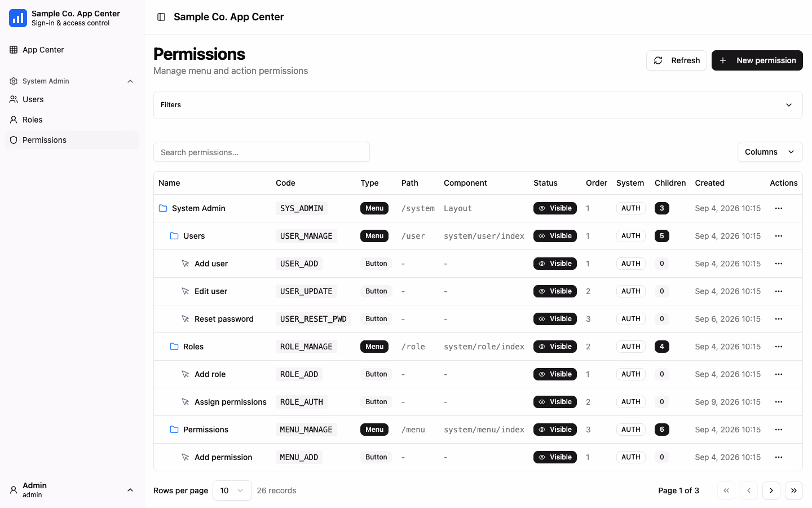Screen dimensions: 812x508
Task: Select Permissions in sidebar
Action: (72, 140)
